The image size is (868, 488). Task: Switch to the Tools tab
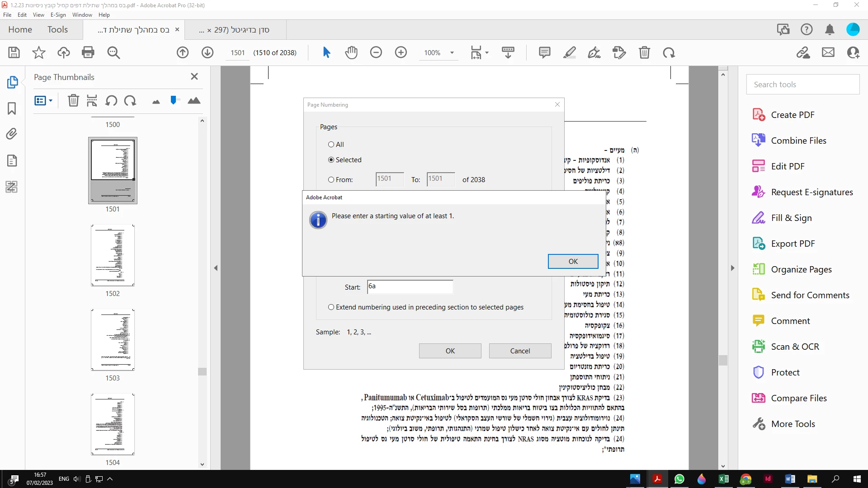click(57, 30)
